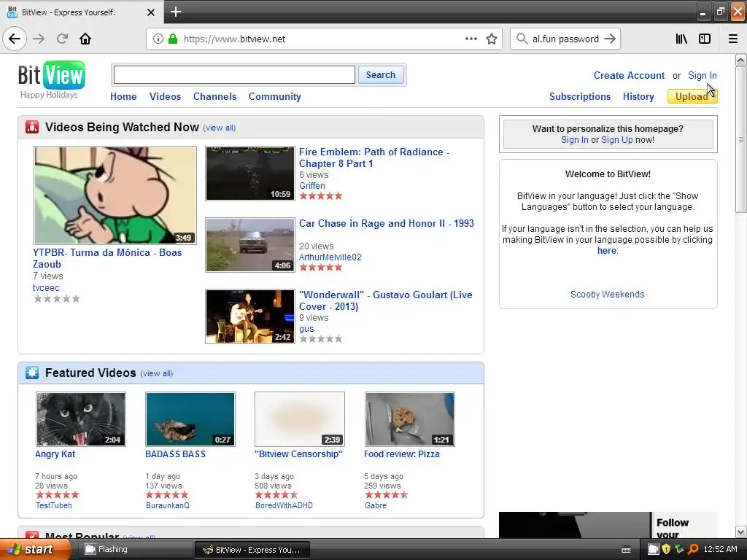The image size is (747, 560).
Task: Open page actions three-dot menu
Action: tap(471, 39)
